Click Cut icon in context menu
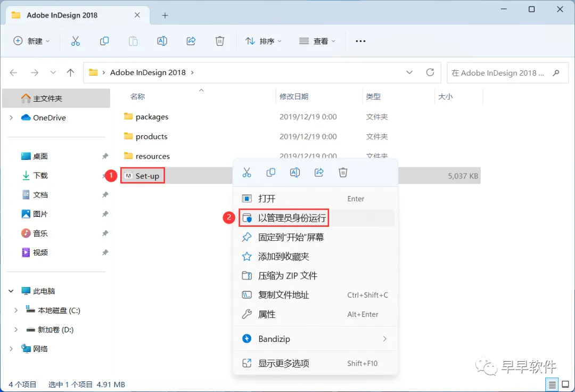 [247, 173]
